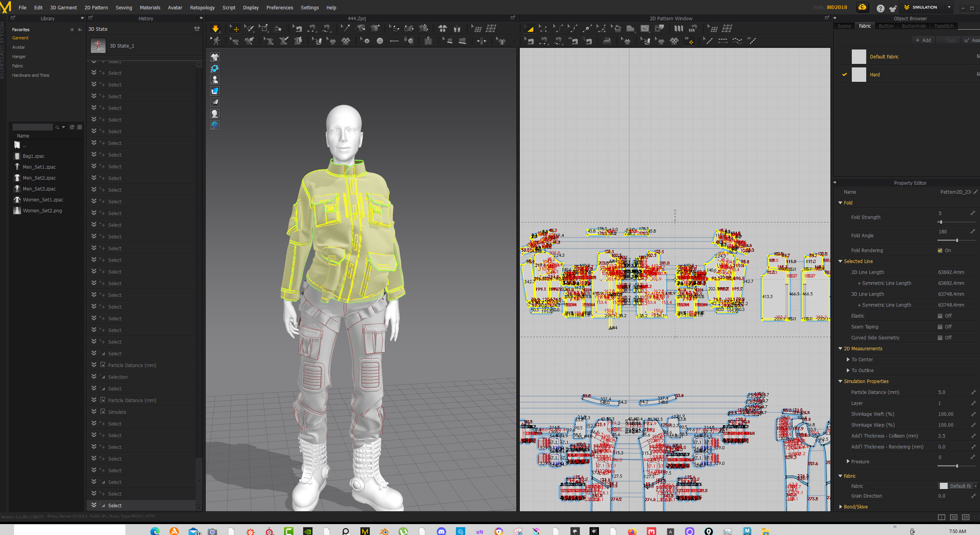Image resolution: width=980 pixels, height=535 pixels.
Task: Select the walking avatar Edit Joint tool
Action: (x=215, y=41)
